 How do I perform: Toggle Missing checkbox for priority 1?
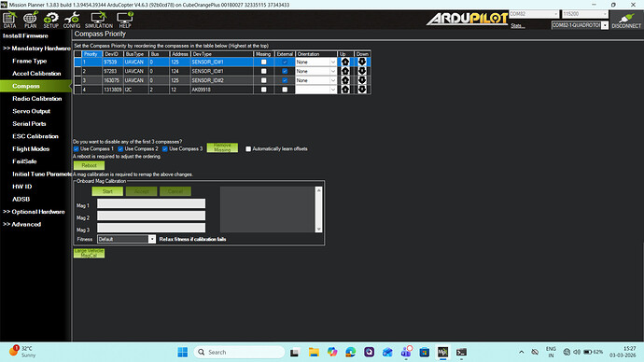264,62
